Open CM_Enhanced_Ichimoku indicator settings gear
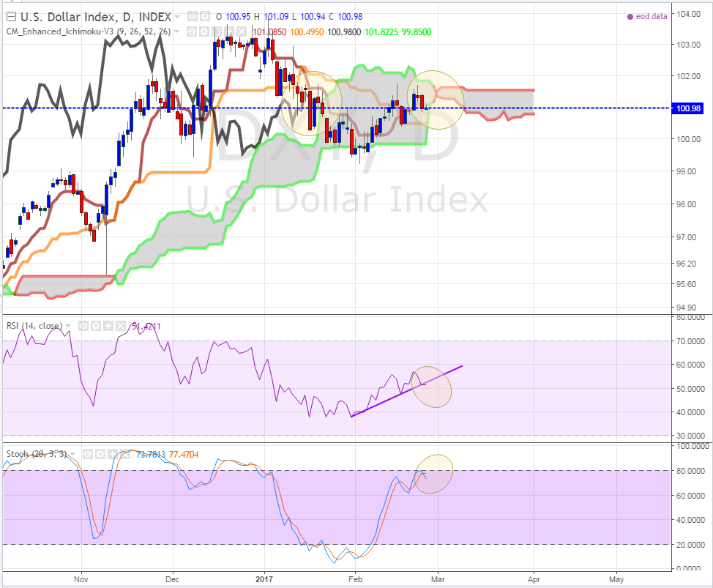The image size is (713, 588). tap(205, 31)
